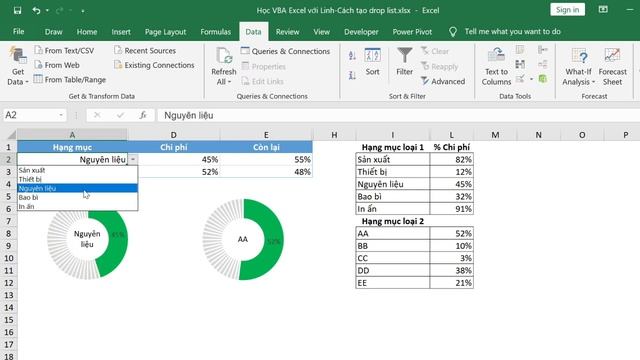Select Bao bì in dropdown list
640x360 pixels.
pos(77,197)
